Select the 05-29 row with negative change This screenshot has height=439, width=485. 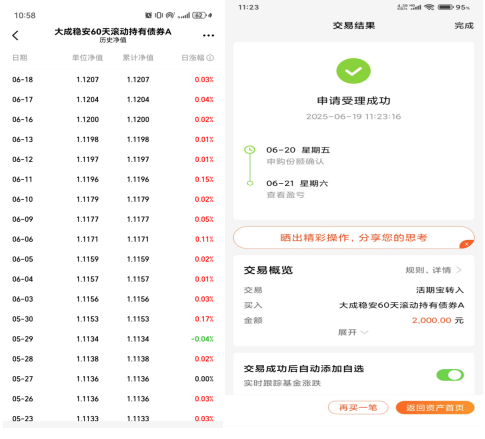pos(113,339)
